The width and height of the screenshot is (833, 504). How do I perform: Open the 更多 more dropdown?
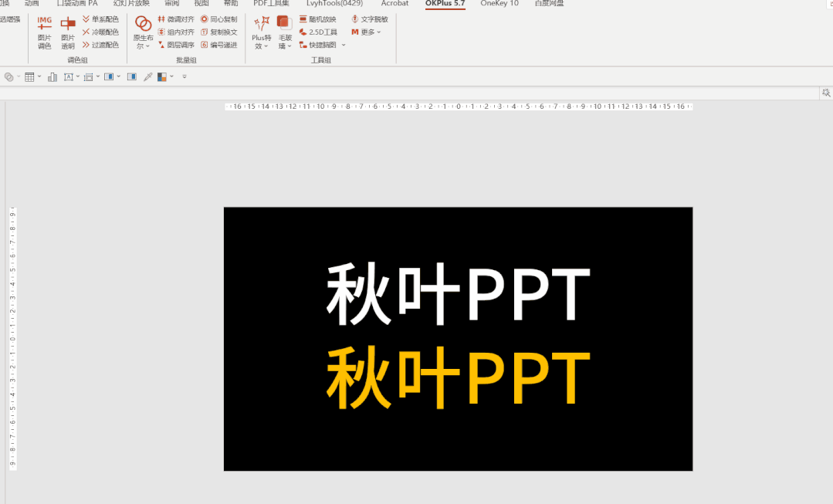pyautogui.click(x=366, y=32)
